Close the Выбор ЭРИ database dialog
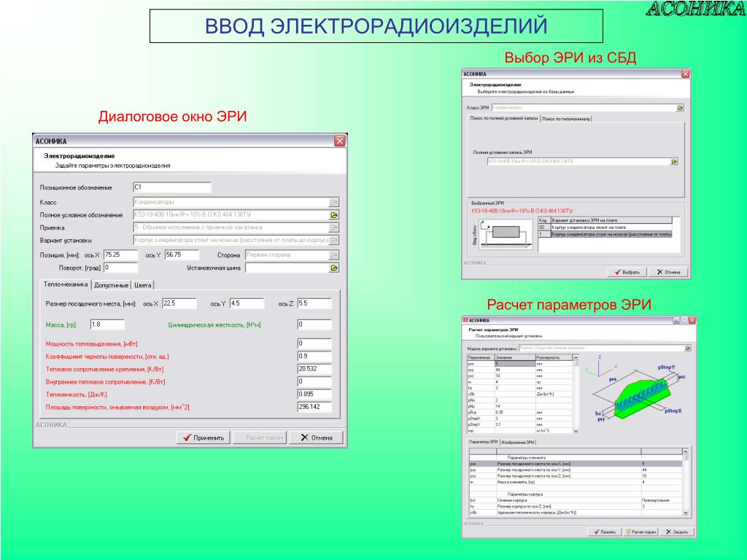The image size is (747, 560). (685, 74)
